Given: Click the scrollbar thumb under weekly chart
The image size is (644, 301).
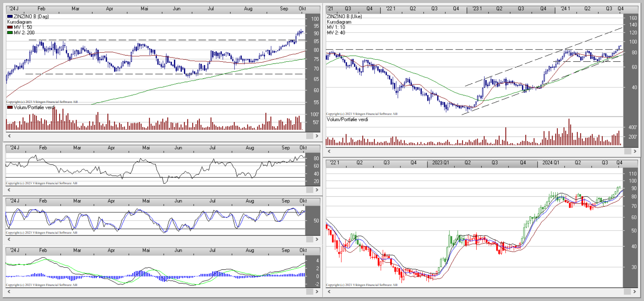Looking at the screenshot, I should click(x=627, y=151).
